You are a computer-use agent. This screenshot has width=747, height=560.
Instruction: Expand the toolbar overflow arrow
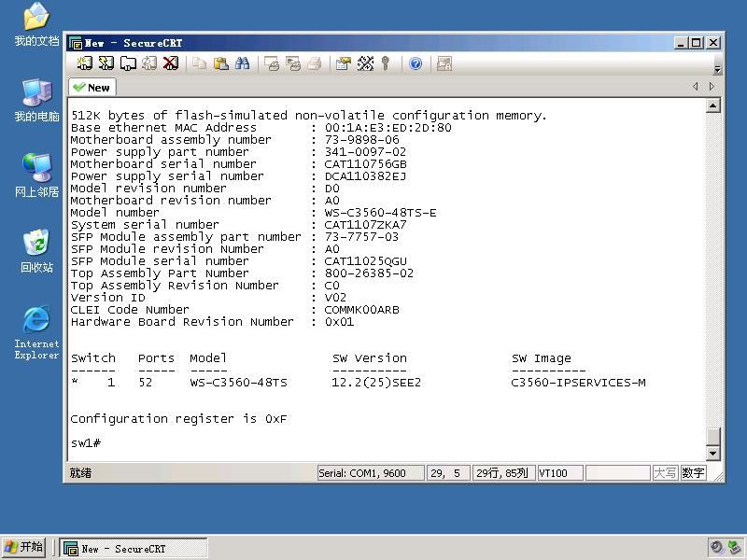[717, 69]
